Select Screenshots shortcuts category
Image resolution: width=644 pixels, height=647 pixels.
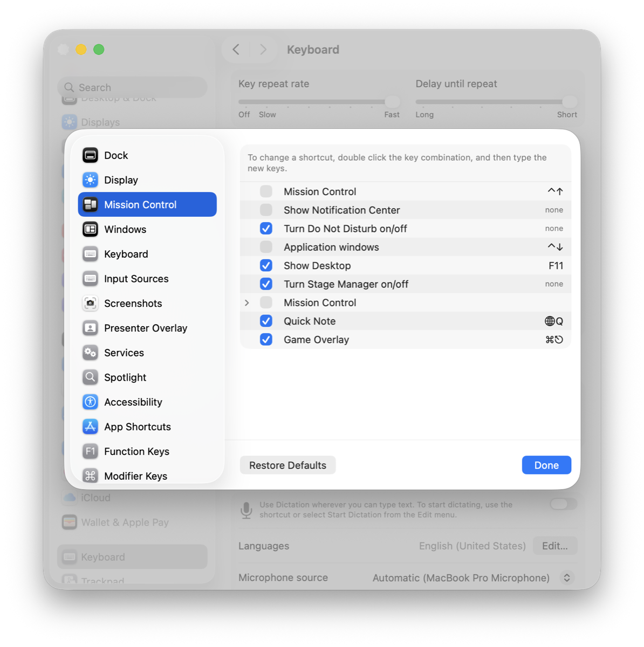click(x=147, y=304)
